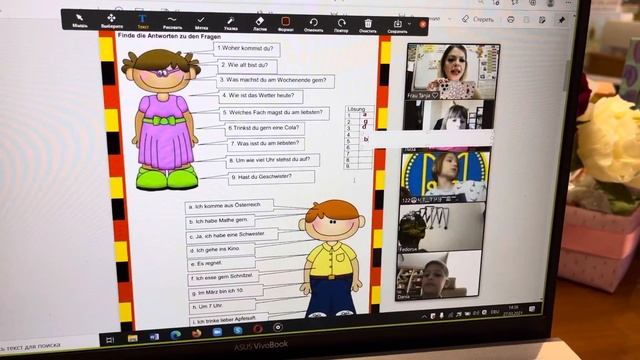This screenshot has height=360, width=640.
Task: Select Frau Tanja's video thumbnail
Action: (x=453, y=72)
